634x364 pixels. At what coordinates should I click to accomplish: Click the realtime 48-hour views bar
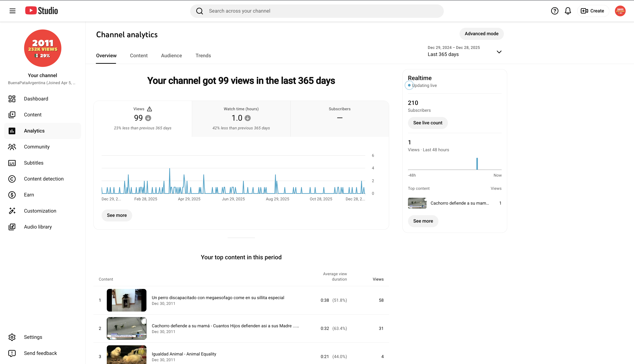tap(477, 164)
